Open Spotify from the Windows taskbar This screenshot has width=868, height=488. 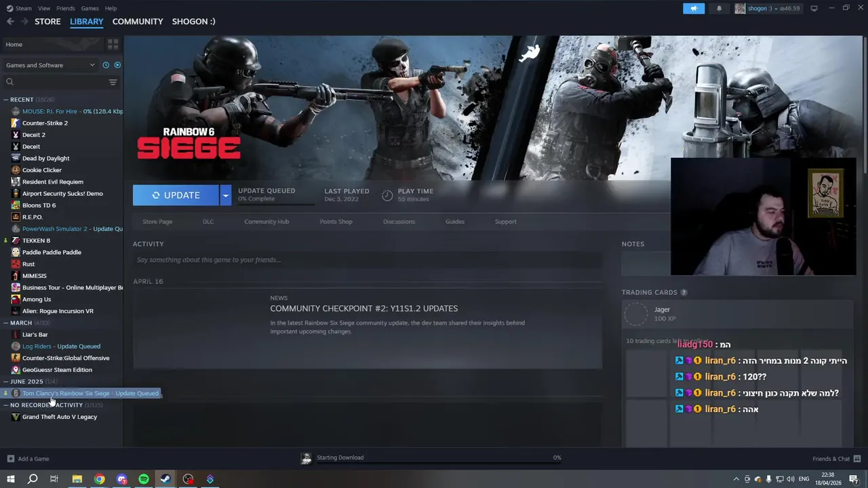coord(144,479)
